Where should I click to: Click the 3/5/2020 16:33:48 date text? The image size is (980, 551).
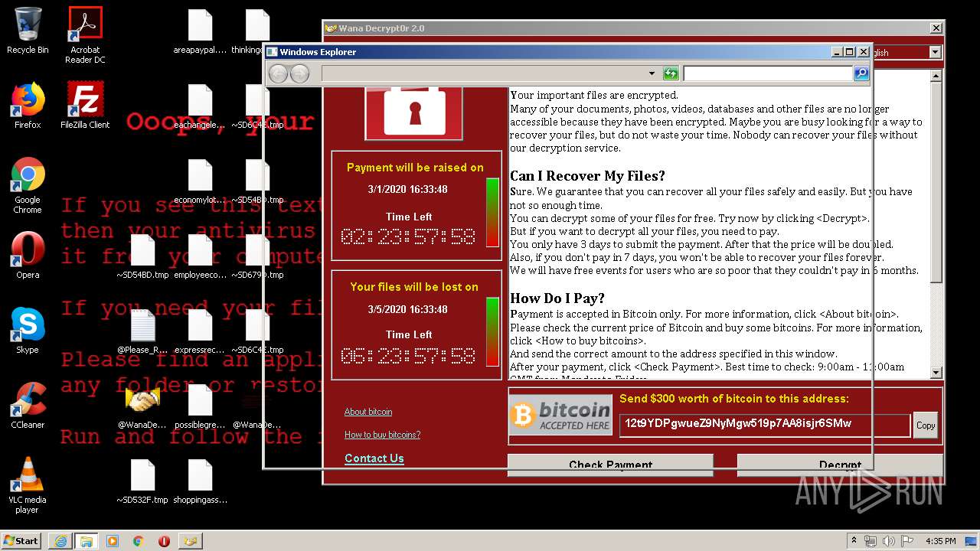(408, 309)
